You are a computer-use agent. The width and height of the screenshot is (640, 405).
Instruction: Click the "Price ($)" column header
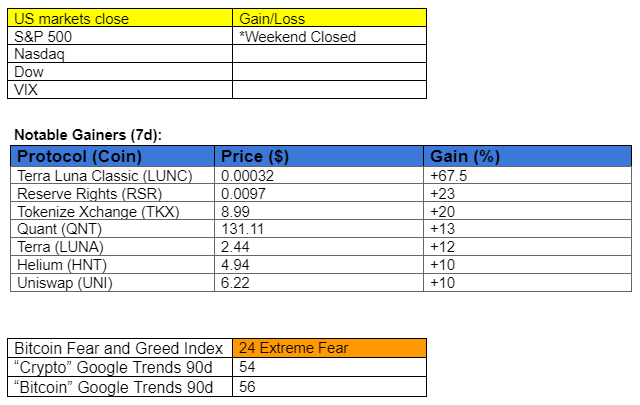pyautogui.click(x=319, y=156)
